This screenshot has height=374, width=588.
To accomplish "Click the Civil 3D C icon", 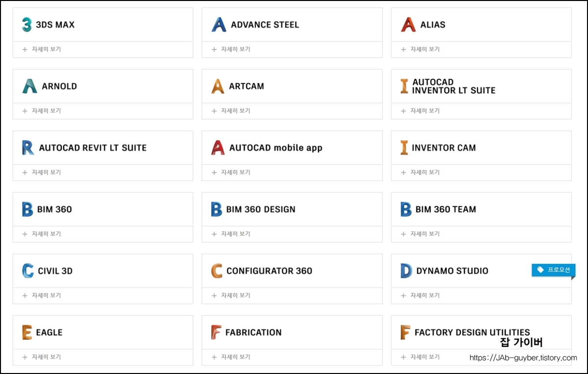I will (28, 271).
